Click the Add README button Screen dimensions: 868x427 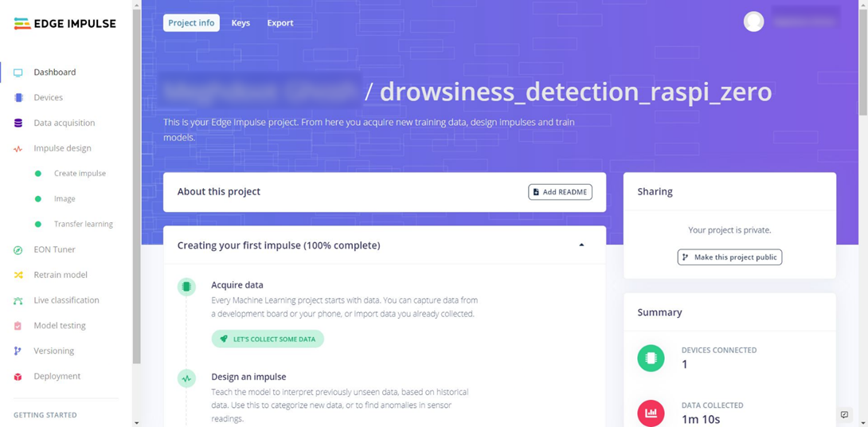pyautogui.click(x=560, y=192)
